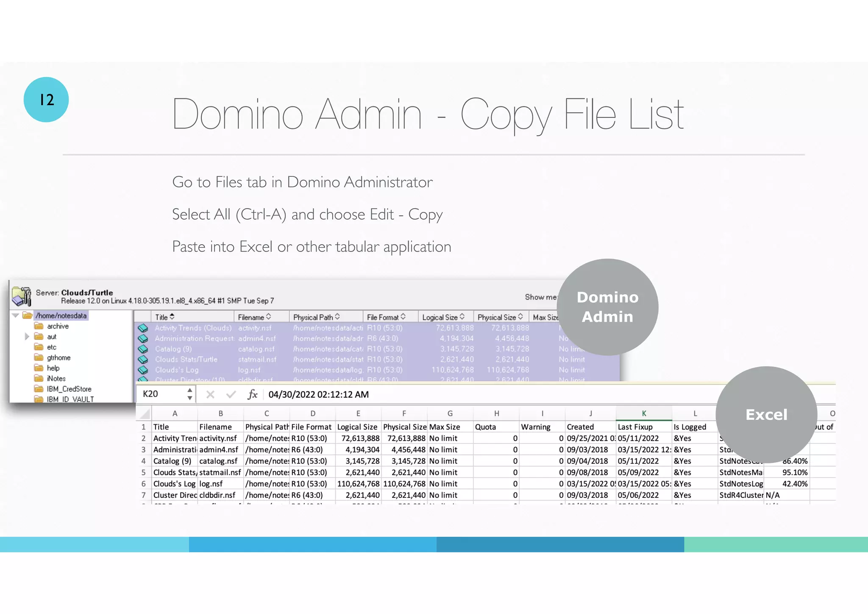The image size is (868, 614).
Task: Select the statmail.nsf filename in Domino list
Action: click(257, 360)
